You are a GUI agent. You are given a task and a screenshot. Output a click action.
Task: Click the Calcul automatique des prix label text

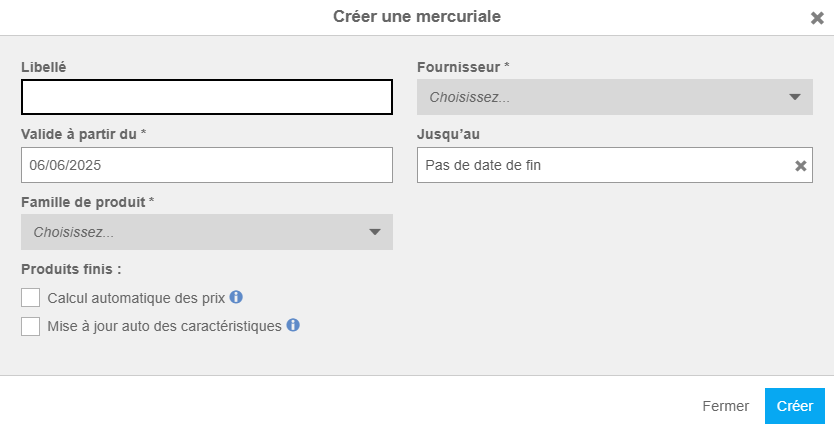pyautogui.click(x=136, y=298)
